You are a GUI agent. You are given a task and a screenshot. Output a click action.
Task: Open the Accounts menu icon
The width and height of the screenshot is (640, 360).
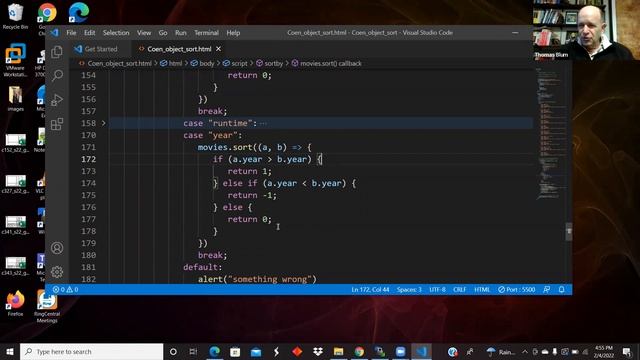coord(57,248)
